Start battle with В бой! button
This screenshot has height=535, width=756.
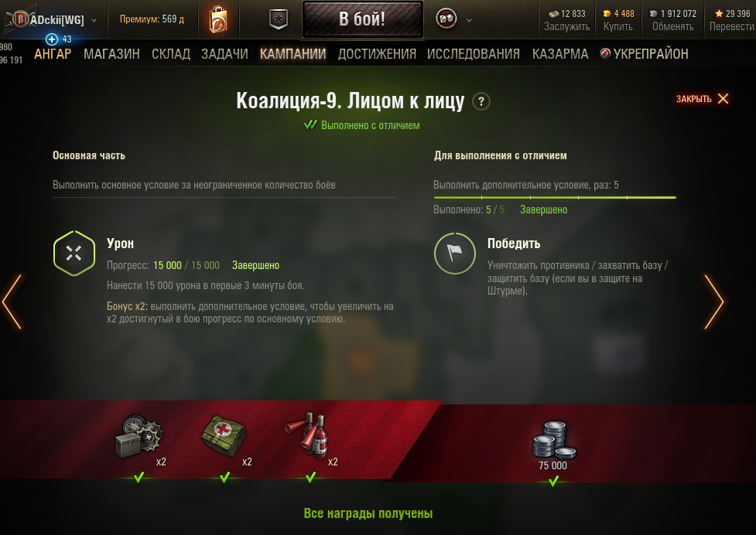[x=363, y=19]
